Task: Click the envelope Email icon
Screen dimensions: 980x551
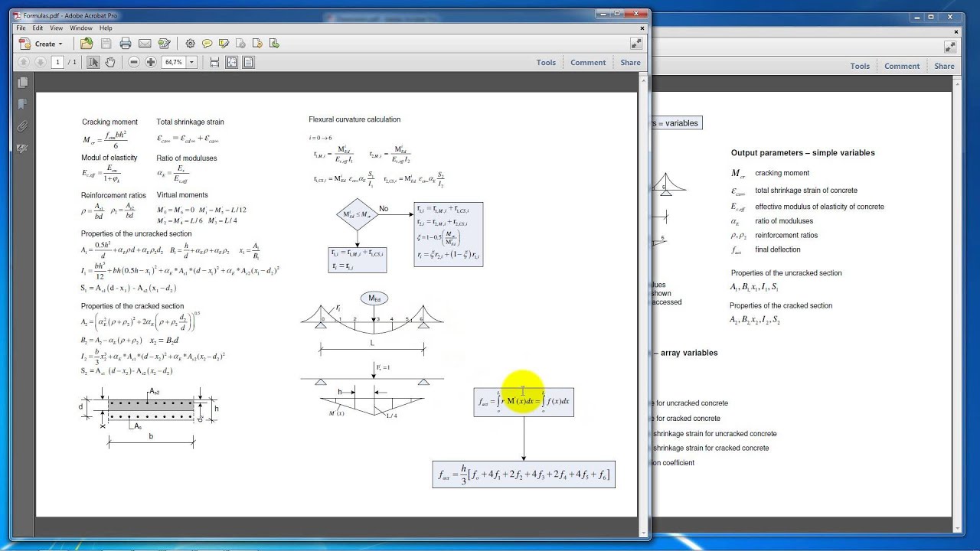Action: point(145,44)
